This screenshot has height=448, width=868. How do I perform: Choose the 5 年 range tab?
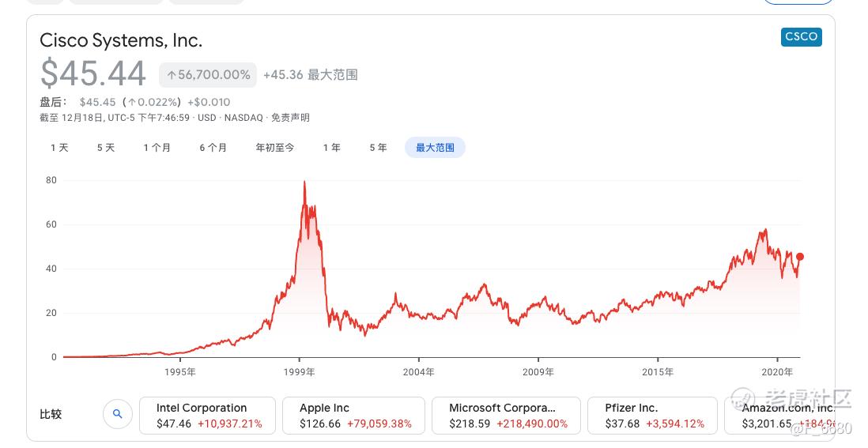(x=378, y=148)
